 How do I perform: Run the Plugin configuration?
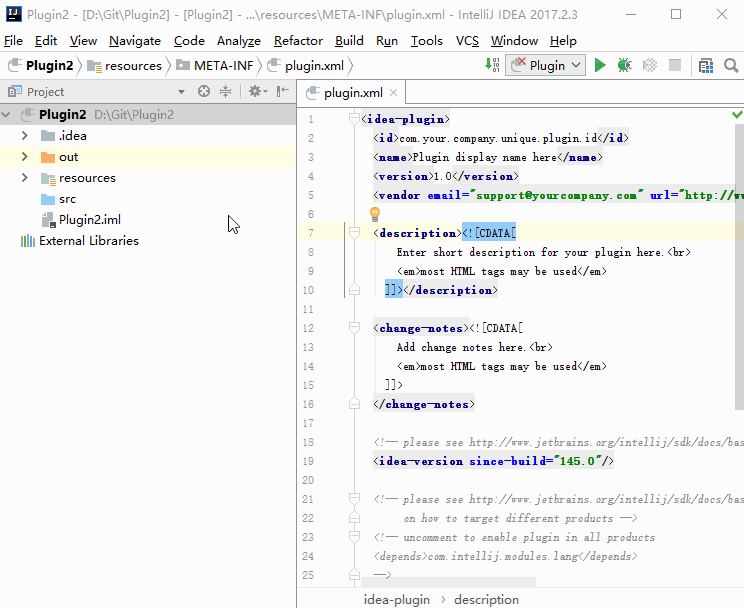pyautogui.click(x=600, y=65)
